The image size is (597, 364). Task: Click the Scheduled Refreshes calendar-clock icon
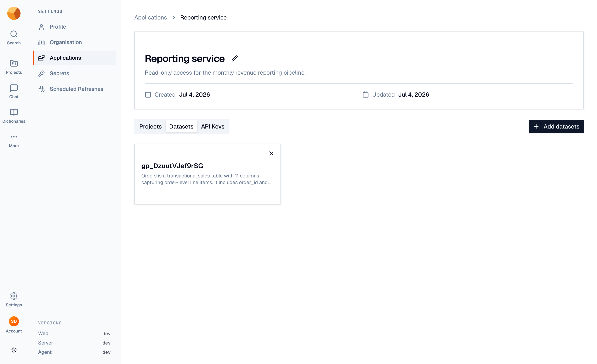tap(41, 89)
